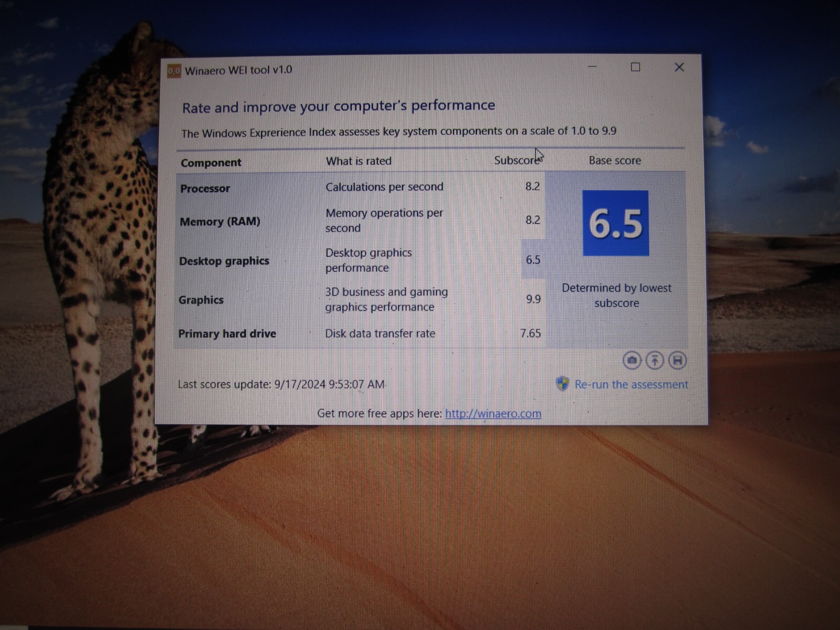Minimize the Winaero WEI tool window
The width and height of the screenshot is (840, 630).
pos(592,67)
